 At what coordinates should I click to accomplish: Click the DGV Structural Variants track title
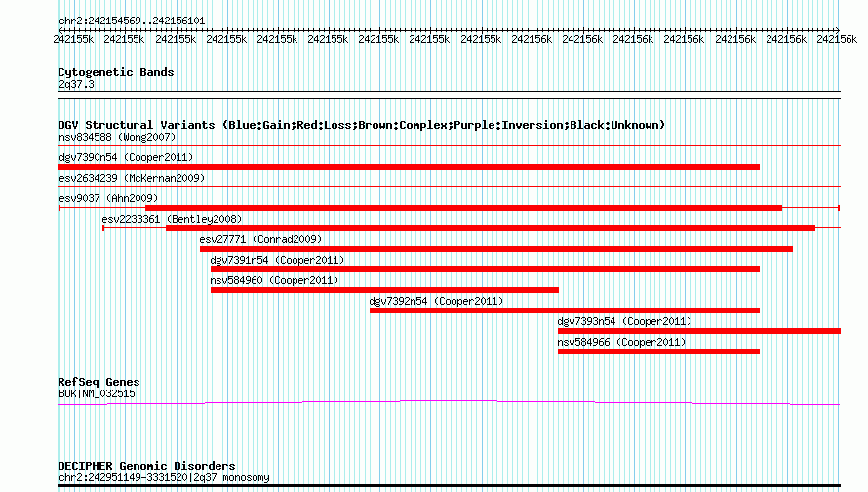(x=362, y=125)
